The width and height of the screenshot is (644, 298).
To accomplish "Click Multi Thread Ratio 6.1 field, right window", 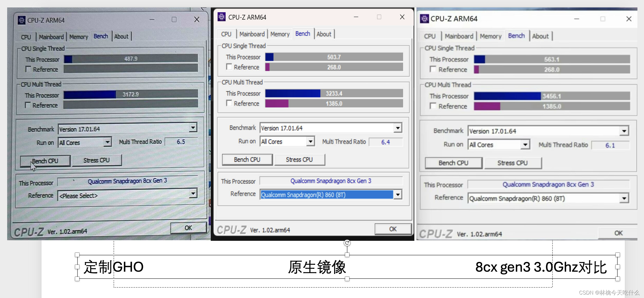I will click(x=610, y=145).
